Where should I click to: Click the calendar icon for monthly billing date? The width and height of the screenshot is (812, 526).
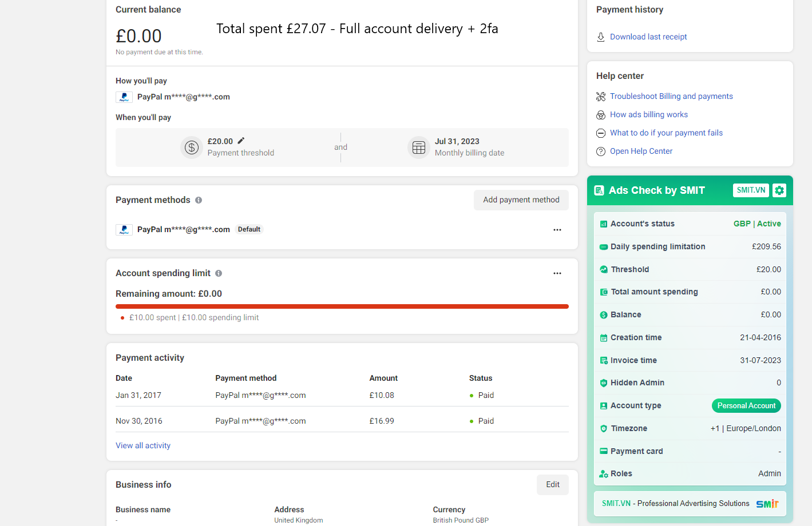pos(419,148)
